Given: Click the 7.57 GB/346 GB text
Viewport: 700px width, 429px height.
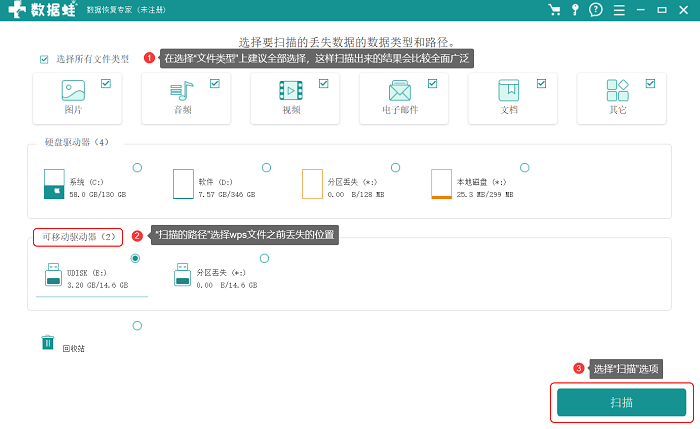Looking at the screenshot, I should point(227,195).
